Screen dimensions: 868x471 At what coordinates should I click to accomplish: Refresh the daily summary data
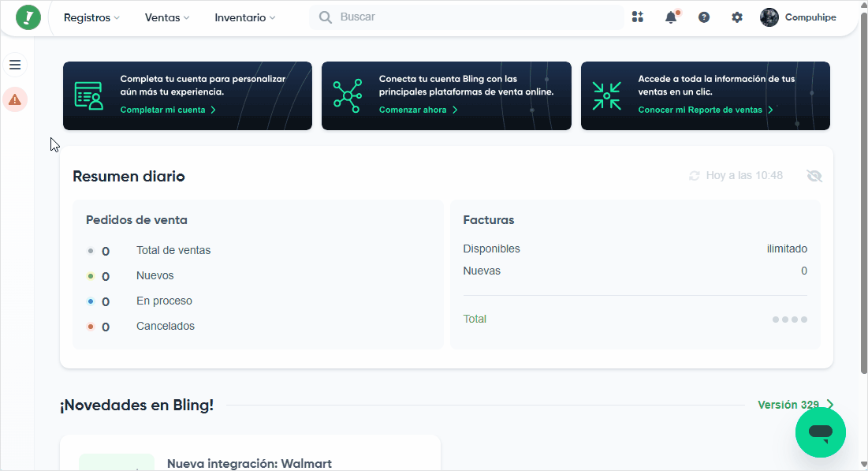pyautogui.click(x=695, y=176)
